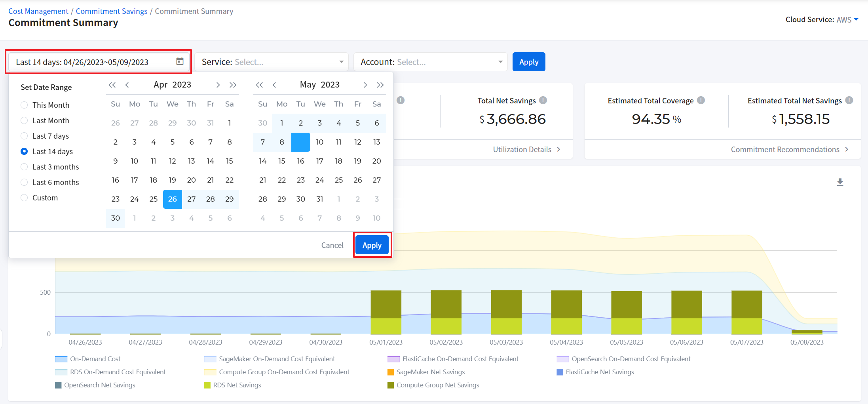Go to previous year in April calendar
The width and height of the screenshot is (868, 404).
112,85
